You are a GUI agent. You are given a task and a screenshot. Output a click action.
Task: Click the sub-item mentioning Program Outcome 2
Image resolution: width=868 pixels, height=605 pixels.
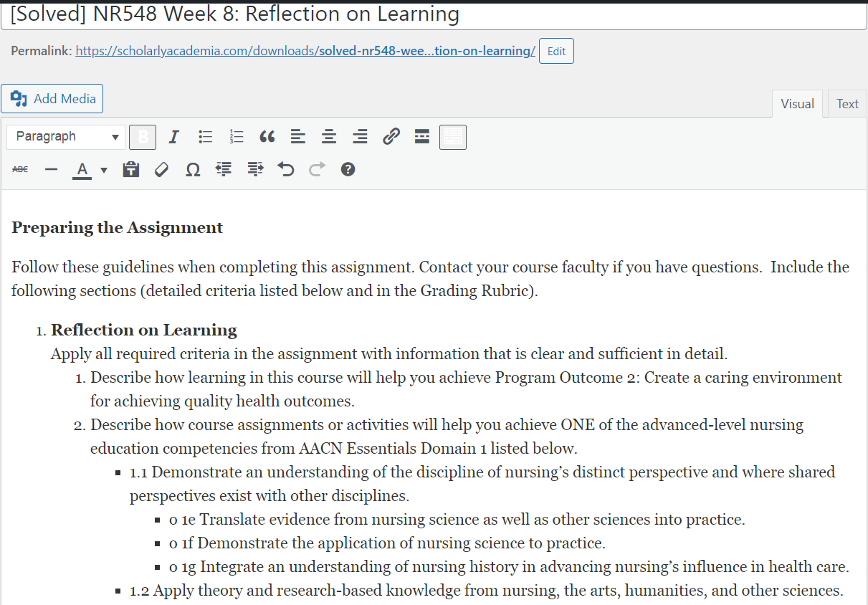pyautogui.click(x=466, y=389)
